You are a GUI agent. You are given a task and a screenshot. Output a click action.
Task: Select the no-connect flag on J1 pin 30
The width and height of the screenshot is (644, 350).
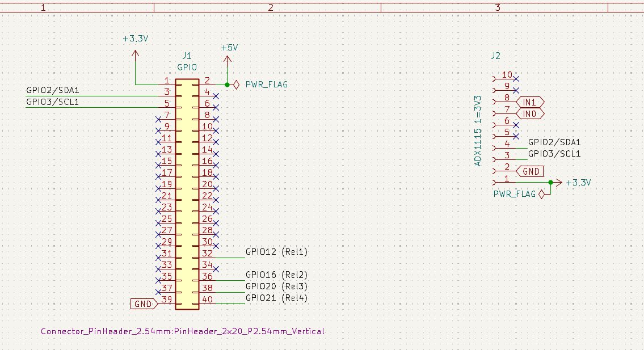tap(216, 246)
